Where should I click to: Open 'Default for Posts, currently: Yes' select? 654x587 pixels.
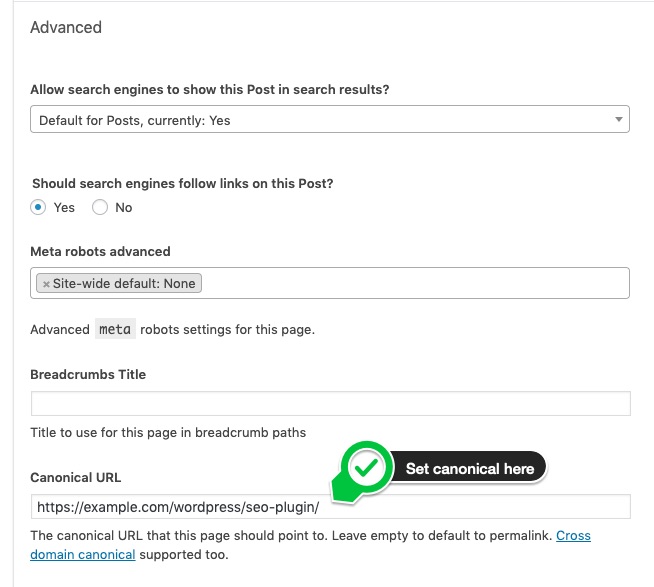coord(330,119)
